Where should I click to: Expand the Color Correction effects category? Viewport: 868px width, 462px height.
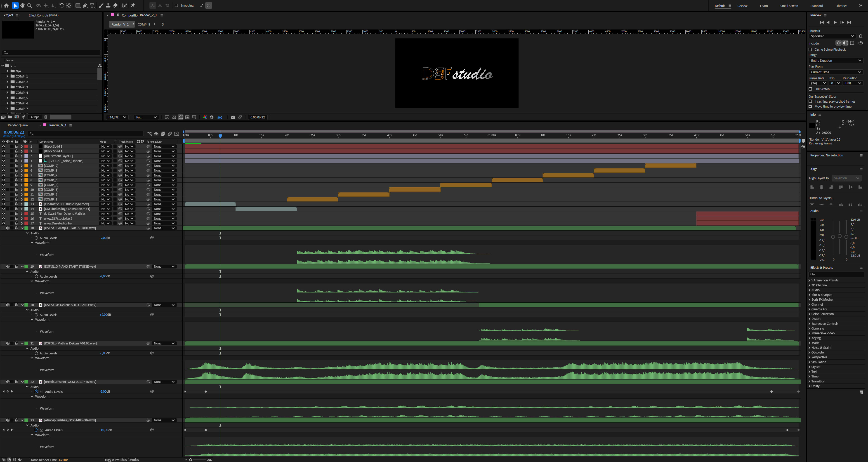coord(809,314)
